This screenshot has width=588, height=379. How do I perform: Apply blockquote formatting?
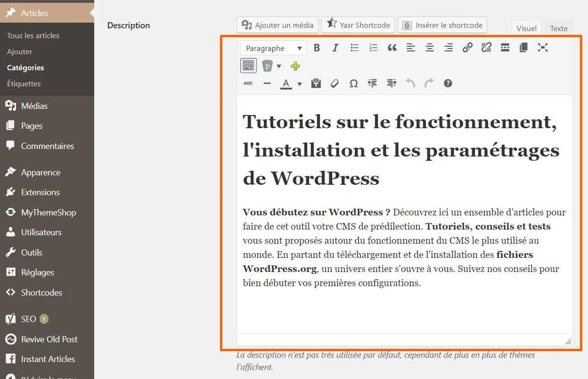(392, 48)
